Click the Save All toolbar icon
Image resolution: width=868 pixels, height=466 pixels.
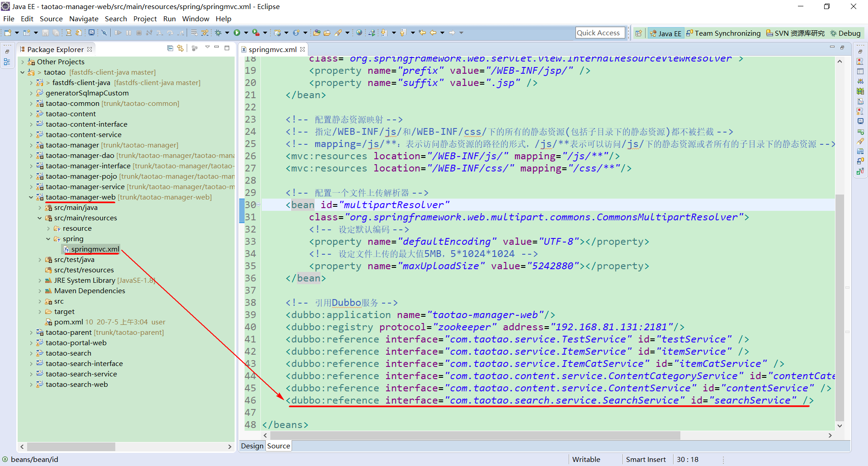coord(56,33)
